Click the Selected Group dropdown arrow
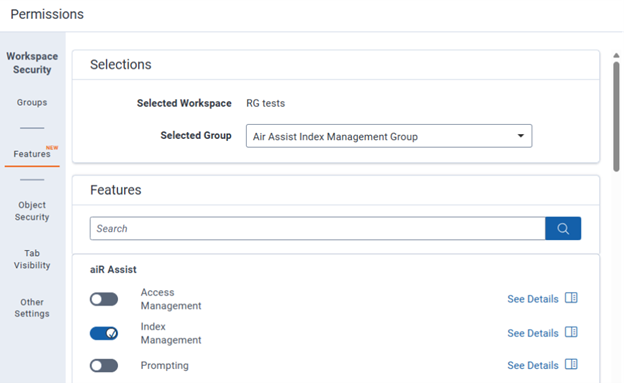 [521, 136]
